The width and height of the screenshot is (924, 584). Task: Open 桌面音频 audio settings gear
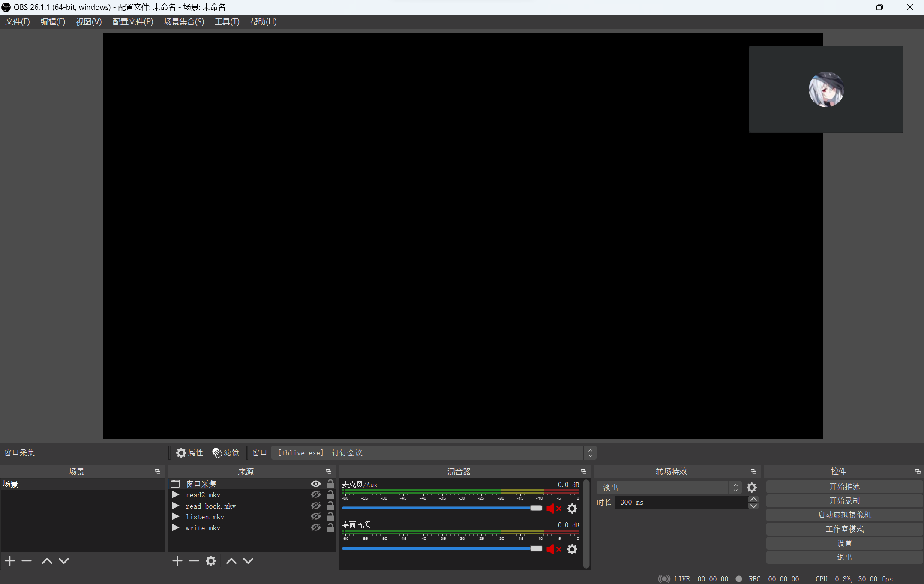tap(572, 549)
